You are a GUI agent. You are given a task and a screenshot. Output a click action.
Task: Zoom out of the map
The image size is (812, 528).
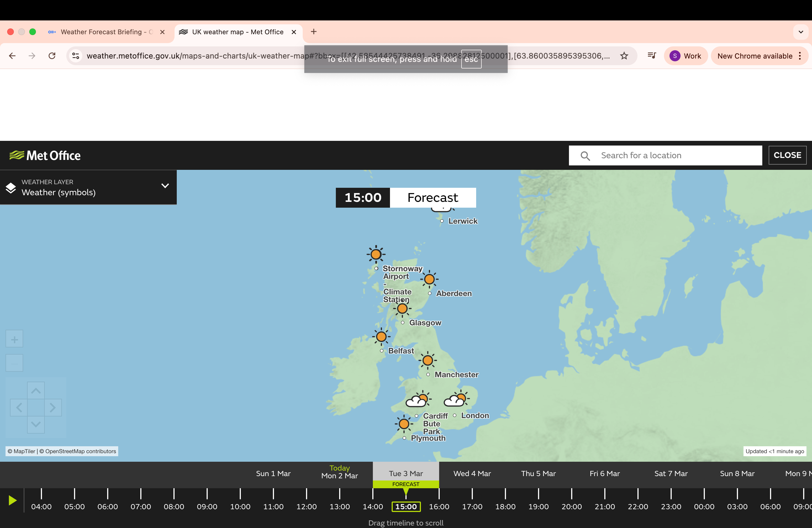pyautogui.click(x=14, y=363)
